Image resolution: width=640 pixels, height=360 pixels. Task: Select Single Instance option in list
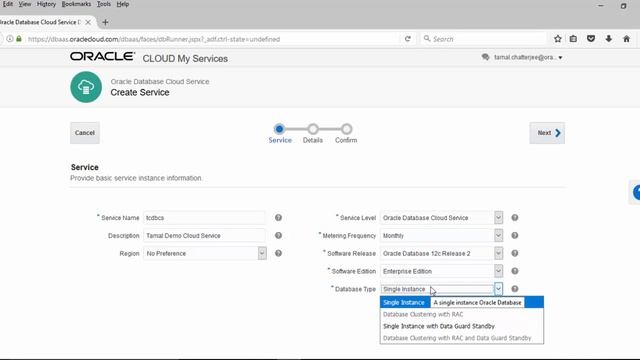[462, 302]
